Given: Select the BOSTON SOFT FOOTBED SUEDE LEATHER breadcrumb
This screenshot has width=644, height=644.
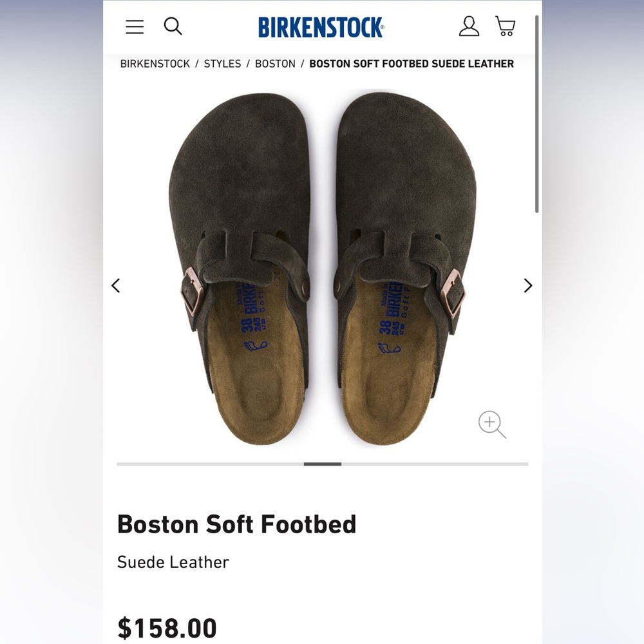Looking at the screenshot, I should pyautogui.click(x=412, y=64).
